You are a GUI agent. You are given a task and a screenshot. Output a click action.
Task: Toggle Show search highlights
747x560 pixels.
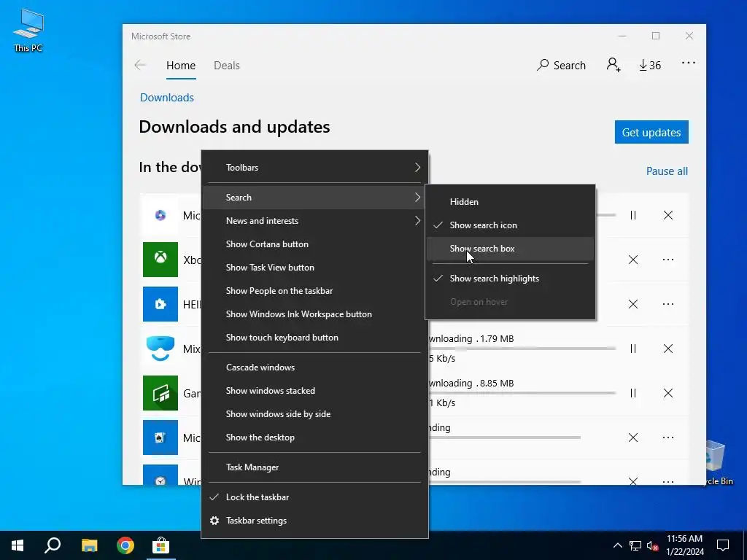pos(510,278)
